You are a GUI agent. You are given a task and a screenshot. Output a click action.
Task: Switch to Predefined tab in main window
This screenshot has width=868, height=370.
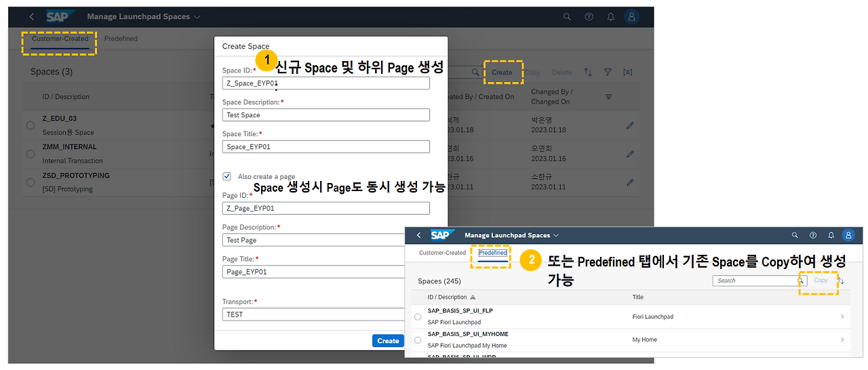tap(121, 39)
